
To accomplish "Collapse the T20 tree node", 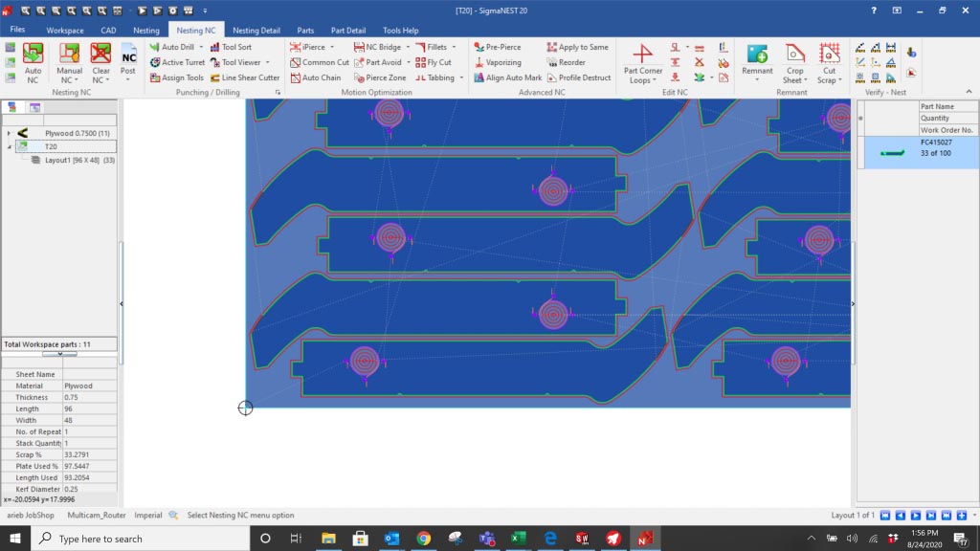I will (x=9, y=146).
